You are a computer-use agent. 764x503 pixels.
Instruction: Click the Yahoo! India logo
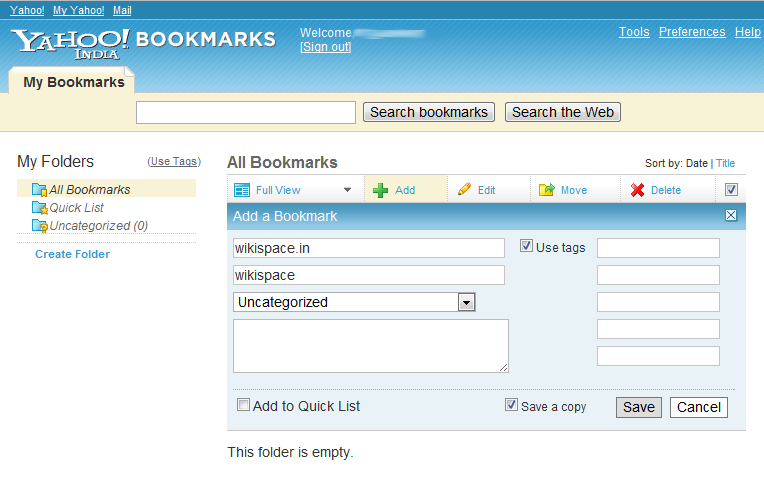[x=70, y=44]
